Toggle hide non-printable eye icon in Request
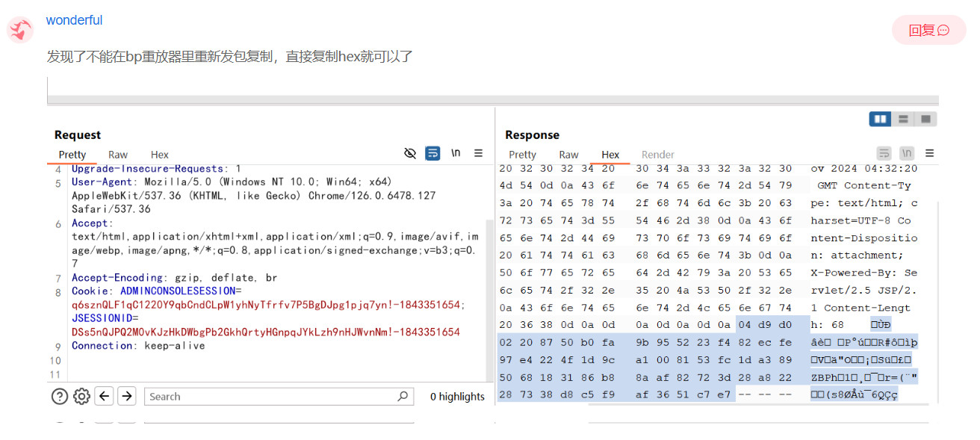Viewport: 980px width, 440px height. tap(409, 153)
